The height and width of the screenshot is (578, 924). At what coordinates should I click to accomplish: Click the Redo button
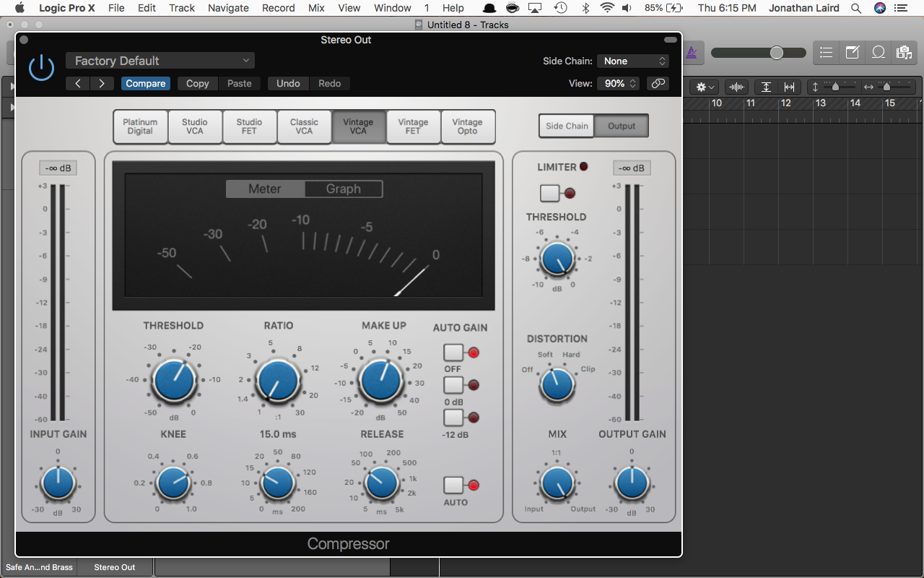tap(330, 83)
